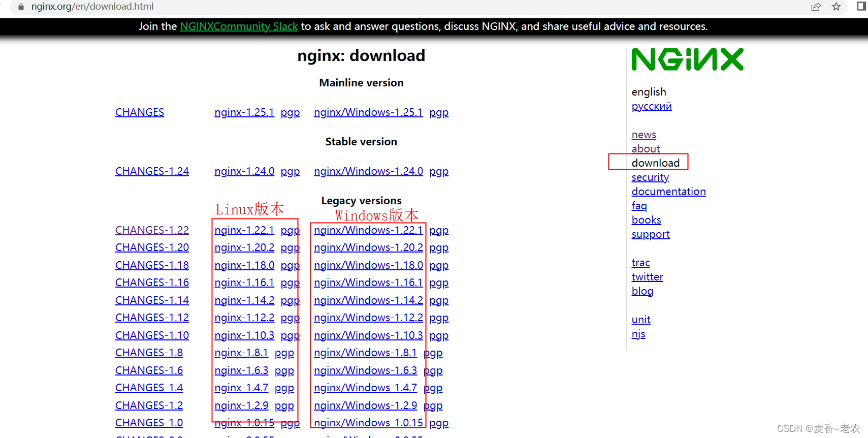Open the security page in sidebar
Viewport: 868px width, 438px height.
coord(650,177)
